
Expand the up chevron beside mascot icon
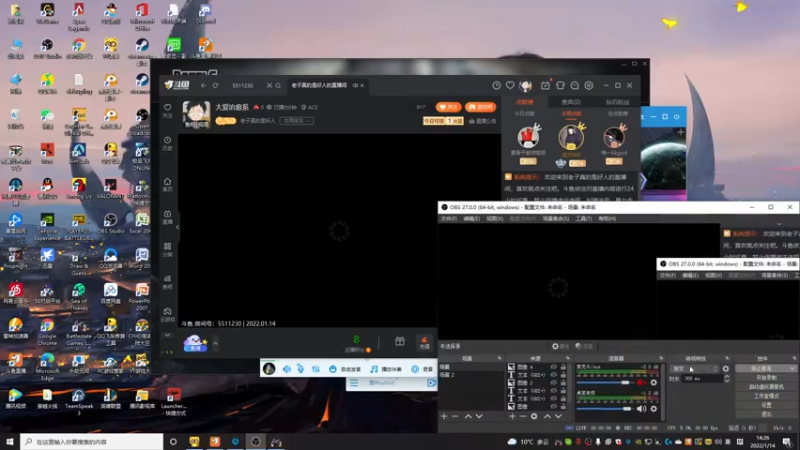(215, 343)
